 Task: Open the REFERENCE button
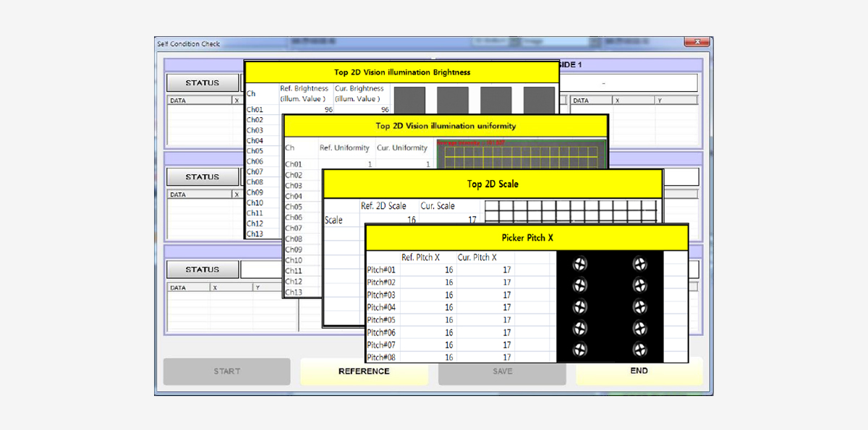point(364,371)
